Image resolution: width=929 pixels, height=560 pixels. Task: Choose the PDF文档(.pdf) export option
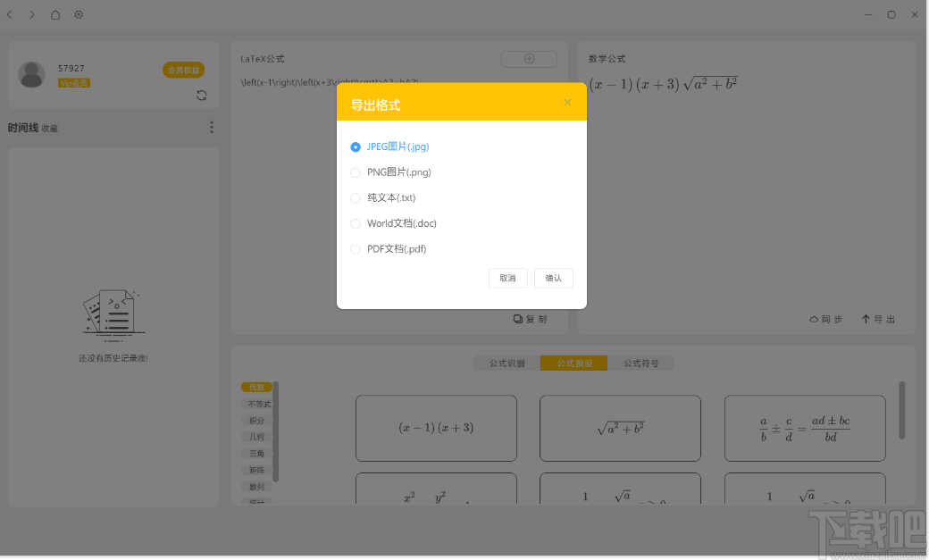(x=356, y=249)
